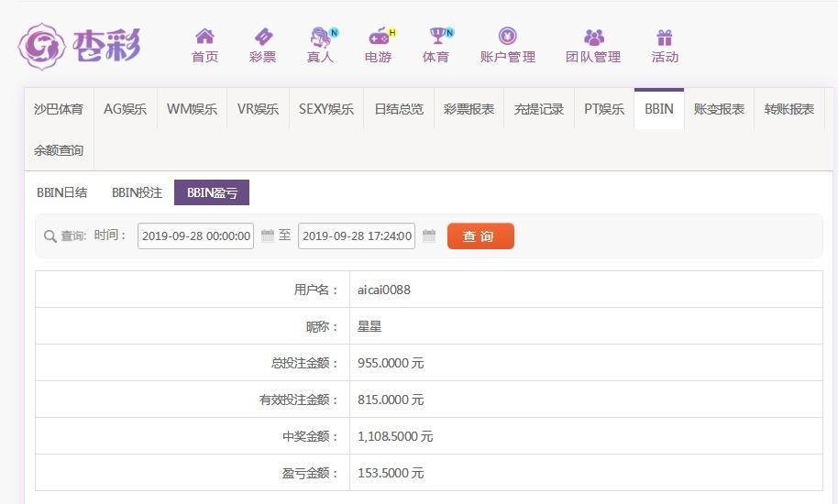Open the 账户管理 yen coin icon
This screenshot has height=504, width=838.
(508, 36)
